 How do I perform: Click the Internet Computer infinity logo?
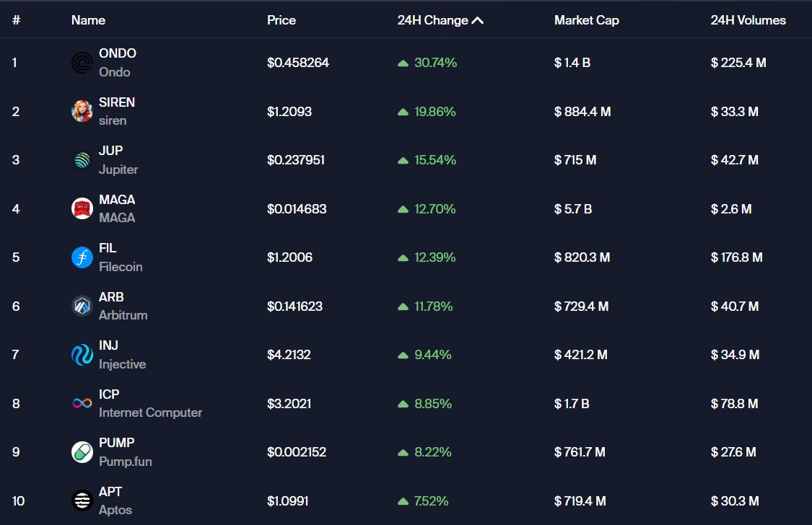[82, 403]
